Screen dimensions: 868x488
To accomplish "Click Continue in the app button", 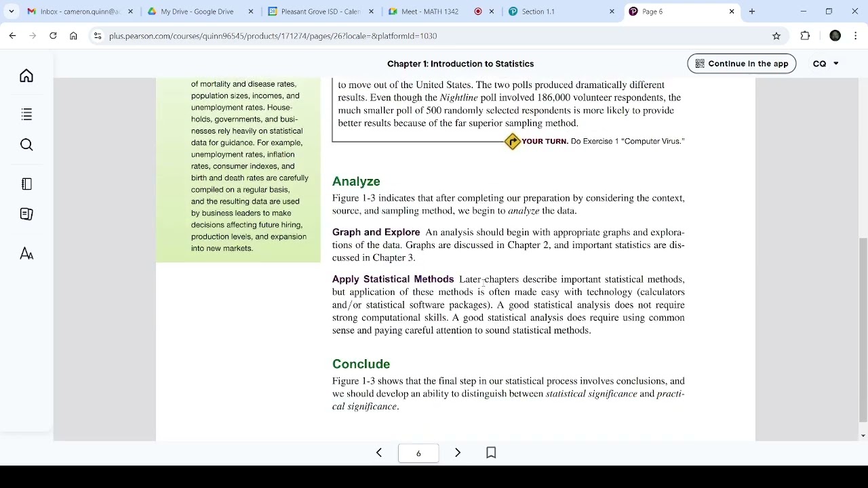I will [x=741, y=64].
